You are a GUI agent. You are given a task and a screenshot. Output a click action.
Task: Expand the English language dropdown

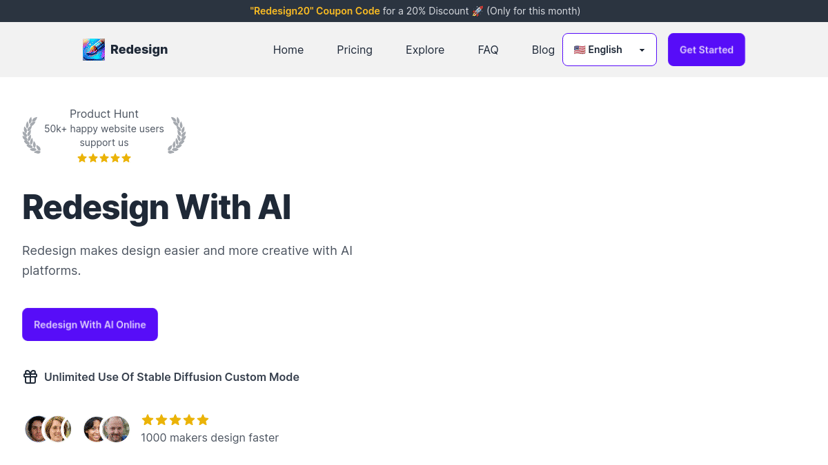pyautogui.click(x=609, y=50)
